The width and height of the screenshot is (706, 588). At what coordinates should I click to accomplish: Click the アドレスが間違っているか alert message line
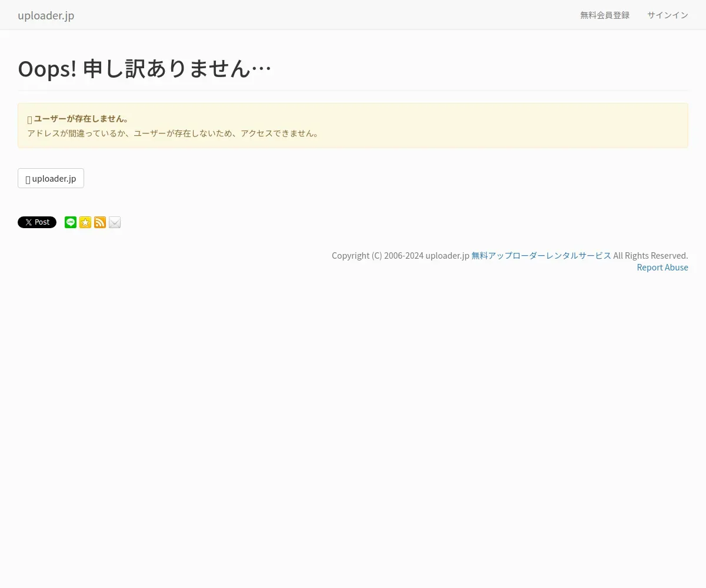pos(174,133)
